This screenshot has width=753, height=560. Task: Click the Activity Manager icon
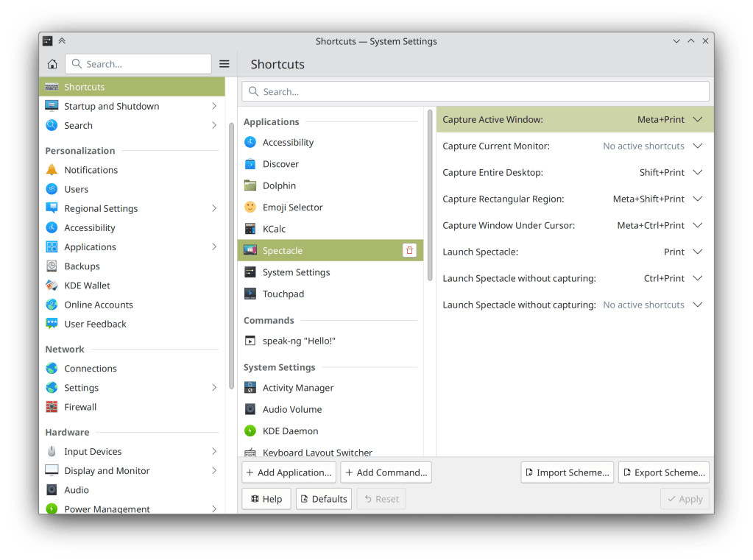point(250,387)
